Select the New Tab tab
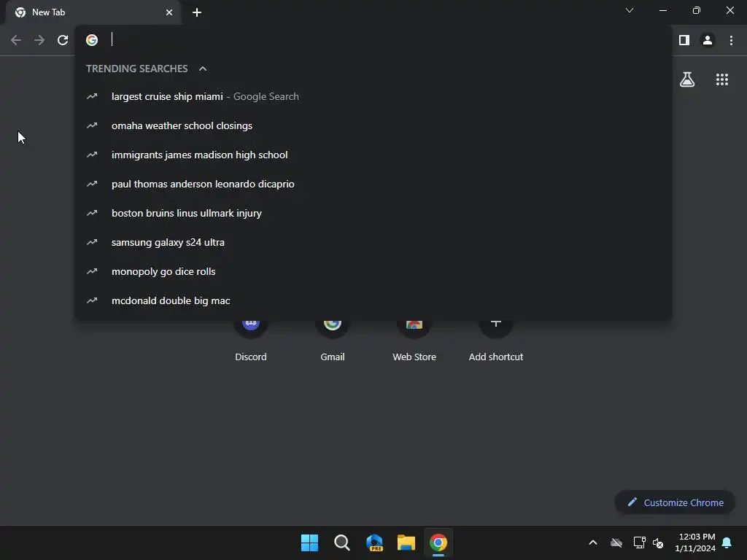This screenshot has height=560, width=747. 93,12
